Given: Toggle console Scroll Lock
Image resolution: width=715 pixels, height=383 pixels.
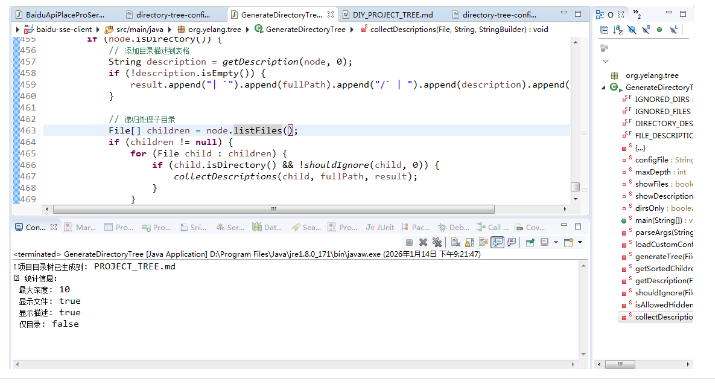Looking at the screenshot, I should 469,243.
